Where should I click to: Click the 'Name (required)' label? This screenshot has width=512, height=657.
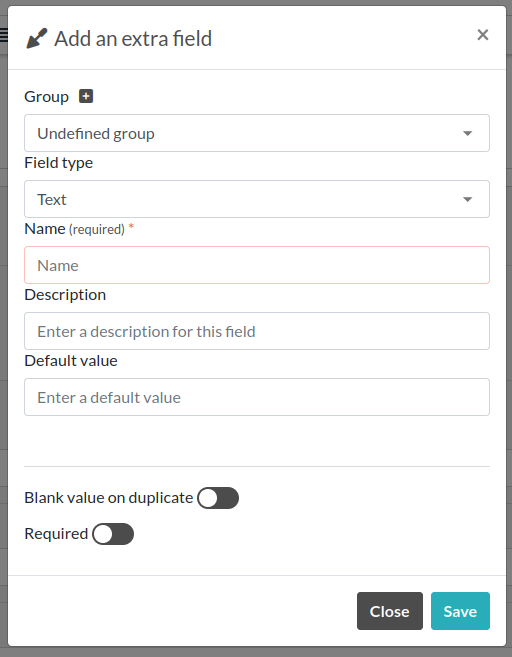[x=75, y=229]
